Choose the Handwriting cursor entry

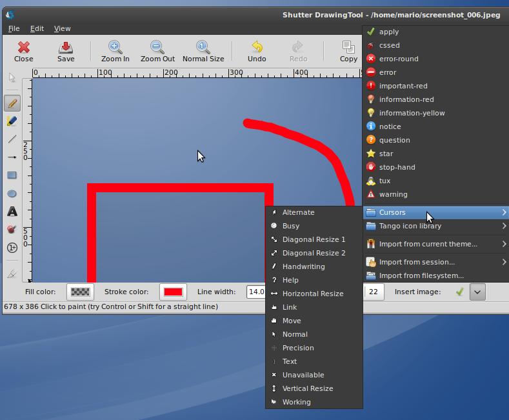click(x=303, y=266)
